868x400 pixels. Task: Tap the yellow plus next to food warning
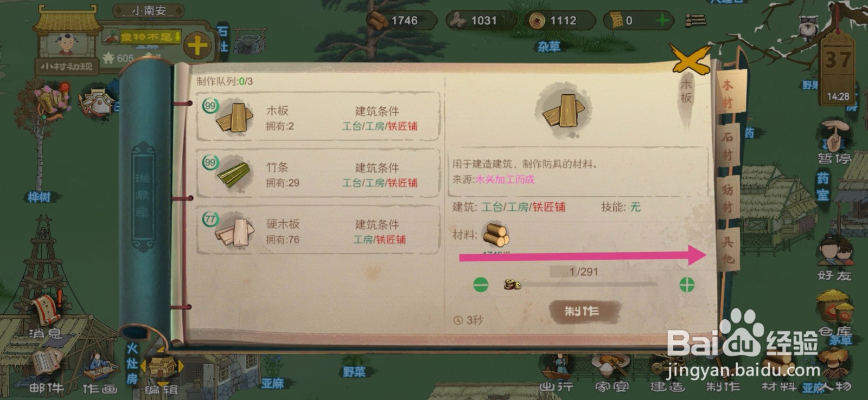tap(197, 46)
